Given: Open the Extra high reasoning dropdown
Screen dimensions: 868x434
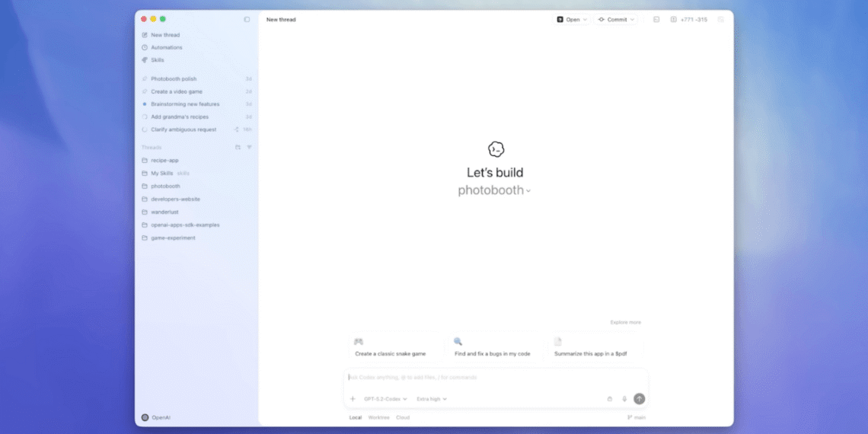Looking at the screenshot, I should [432, 398].
